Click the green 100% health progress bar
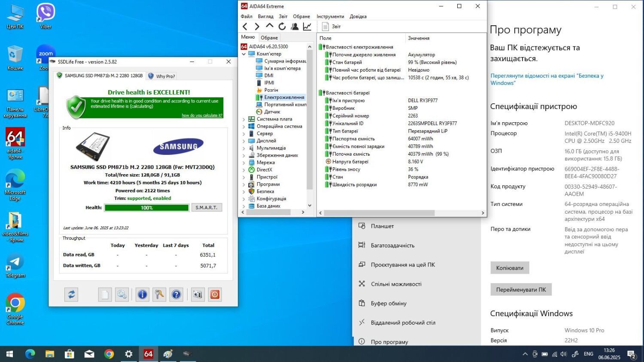644x362 pixels. [x=146, y=208]
